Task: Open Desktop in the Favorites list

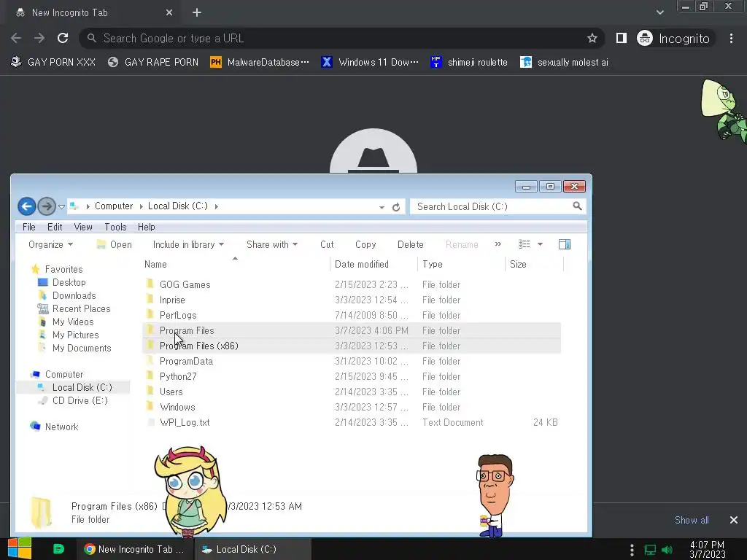Action: coord(69,282)
